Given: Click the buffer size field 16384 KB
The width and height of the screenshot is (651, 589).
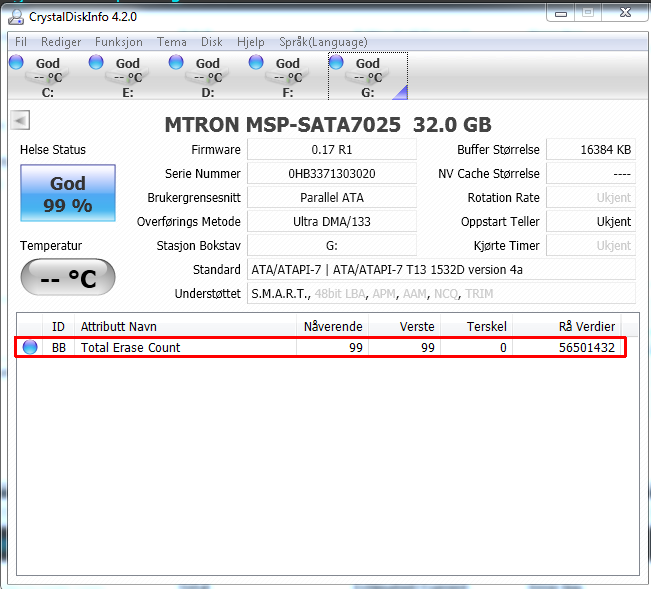Looking at the screenshot, I should (x=591, y=149).
